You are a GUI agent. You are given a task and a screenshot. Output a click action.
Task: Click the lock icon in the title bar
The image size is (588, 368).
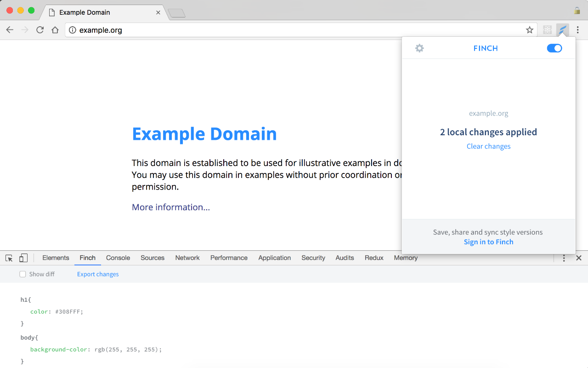tap(577, 11)
